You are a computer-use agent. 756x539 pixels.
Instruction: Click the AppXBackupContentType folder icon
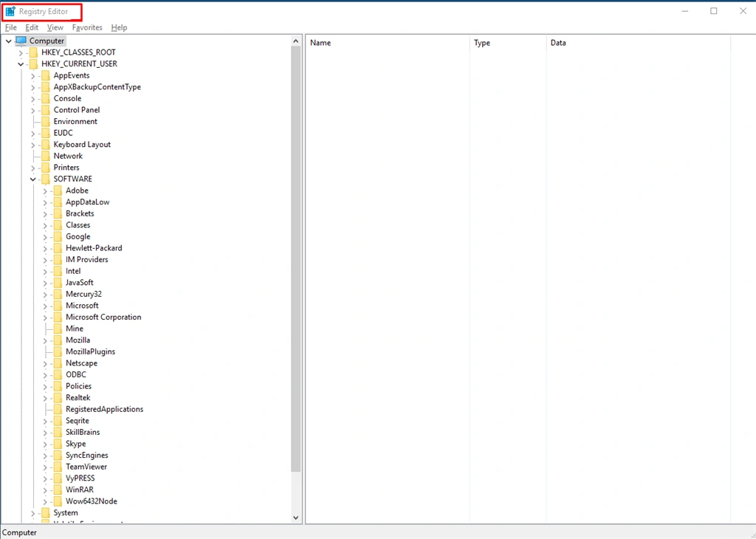tap(45, 87)
